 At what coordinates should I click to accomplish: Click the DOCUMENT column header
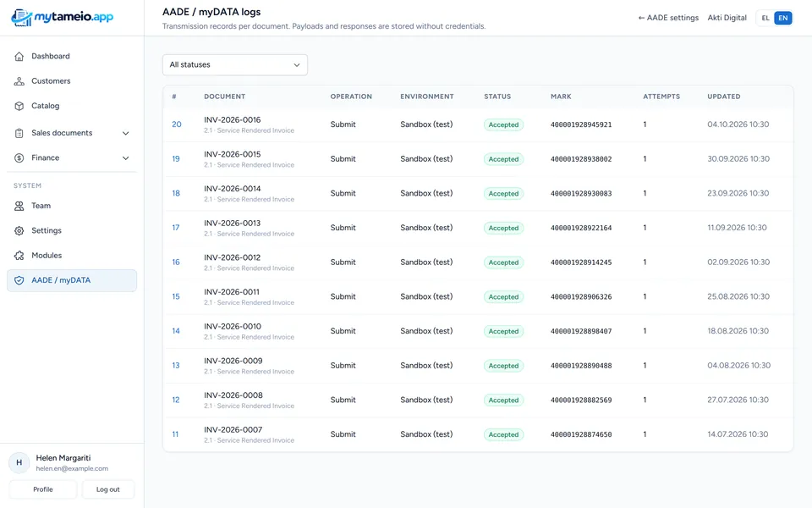(x=225, y=97)
